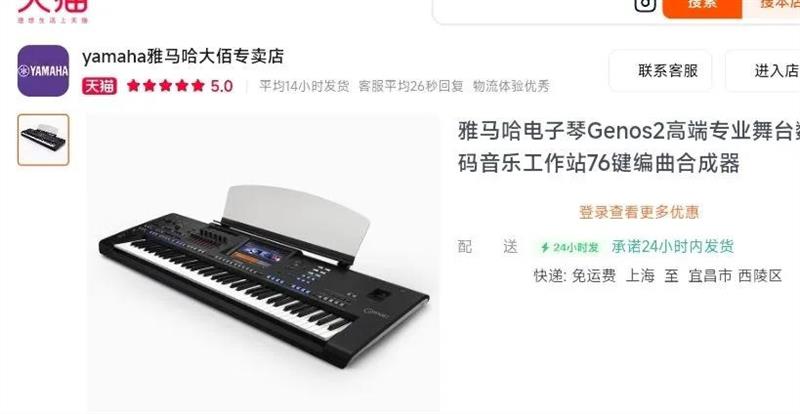
Task: Click the red 天猫 badge
Action: tap(99, 86)
